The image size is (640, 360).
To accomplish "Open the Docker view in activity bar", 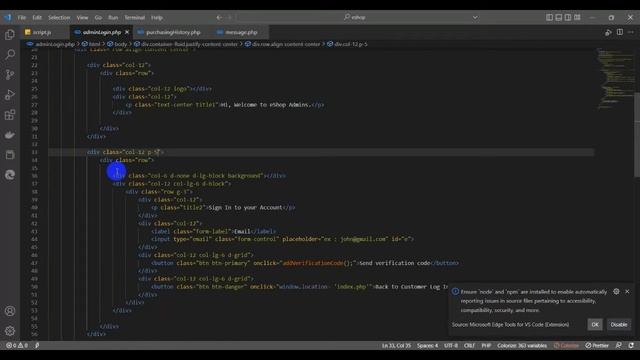I will [10, 135].
